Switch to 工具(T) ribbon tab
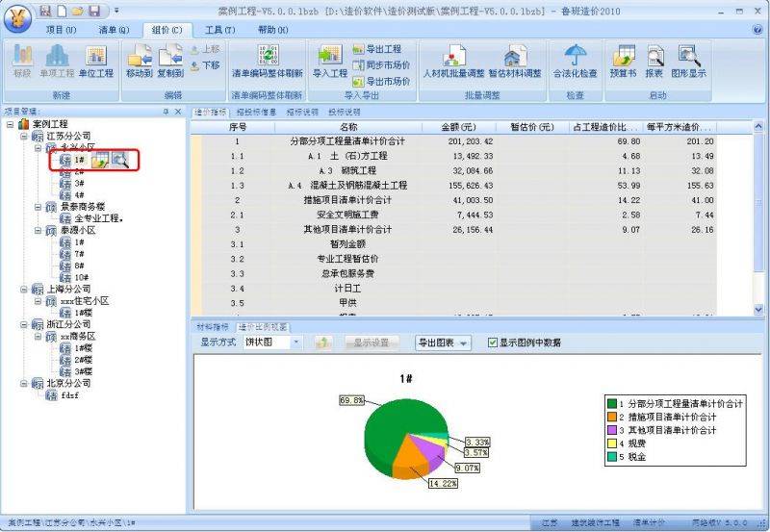This screenshot has height=532, width=770. (220, 30)
